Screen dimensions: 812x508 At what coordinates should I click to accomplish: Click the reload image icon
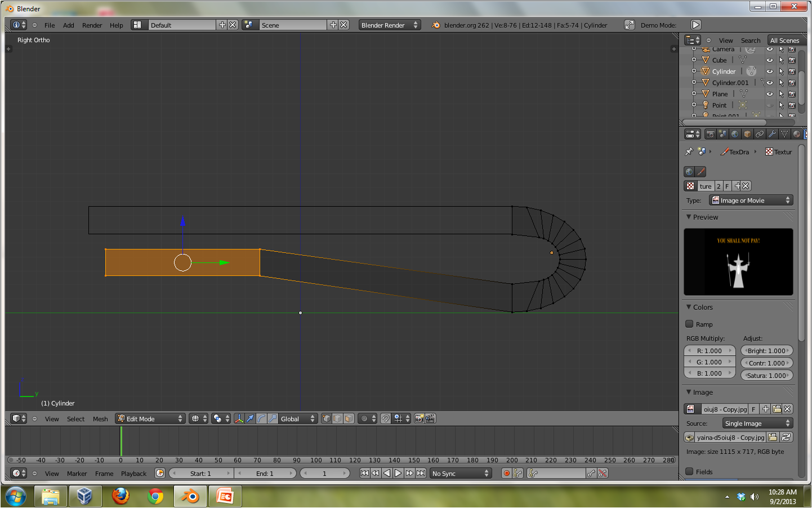[x=787, y=437]
